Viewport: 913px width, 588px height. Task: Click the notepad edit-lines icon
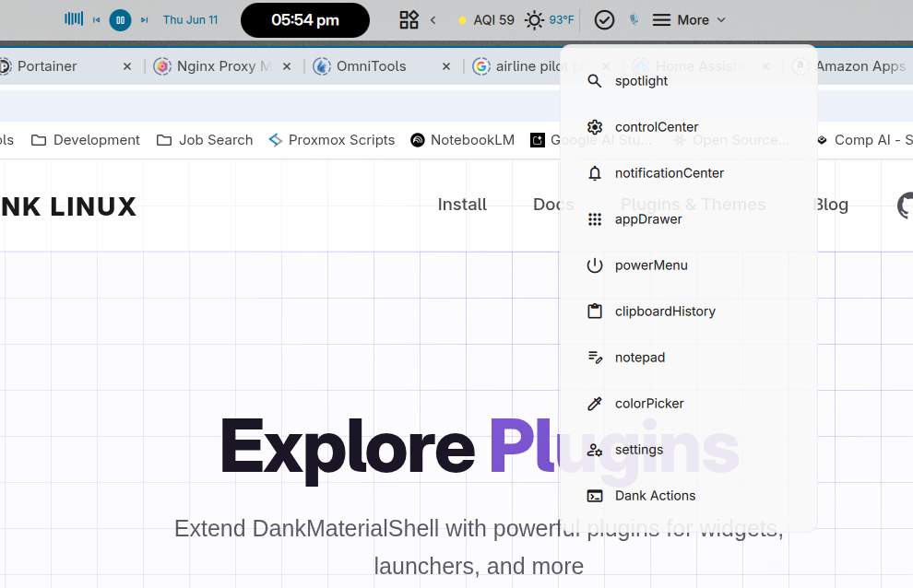pos(594,358)
